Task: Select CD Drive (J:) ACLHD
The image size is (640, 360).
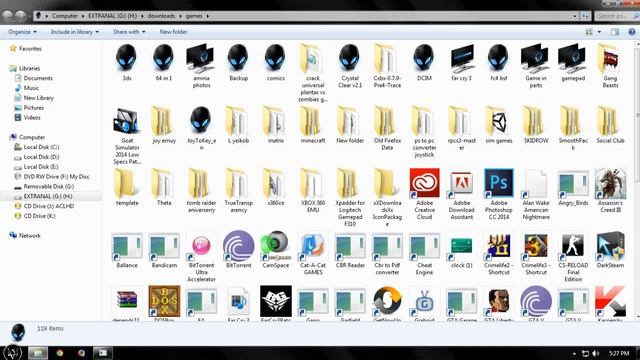Action: 49,206
